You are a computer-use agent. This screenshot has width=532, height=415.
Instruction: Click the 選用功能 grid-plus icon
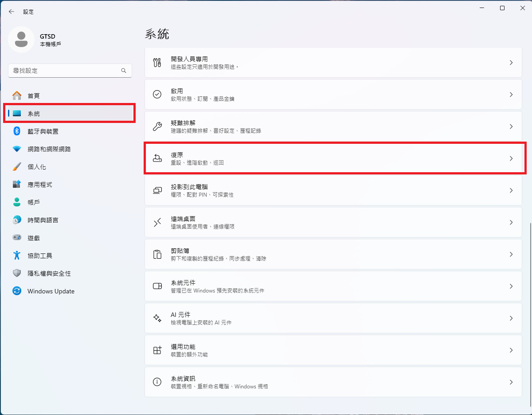pos(157,350)
